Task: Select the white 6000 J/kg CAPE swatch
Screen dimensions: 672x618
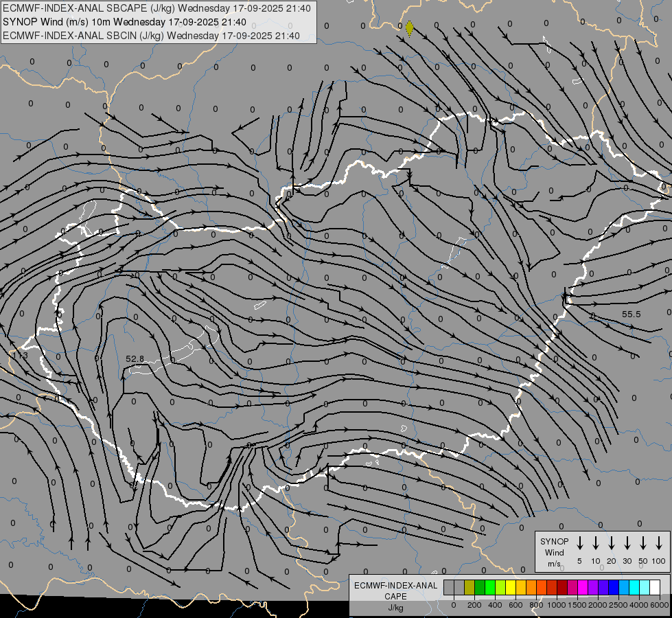Action: point(655,587)
